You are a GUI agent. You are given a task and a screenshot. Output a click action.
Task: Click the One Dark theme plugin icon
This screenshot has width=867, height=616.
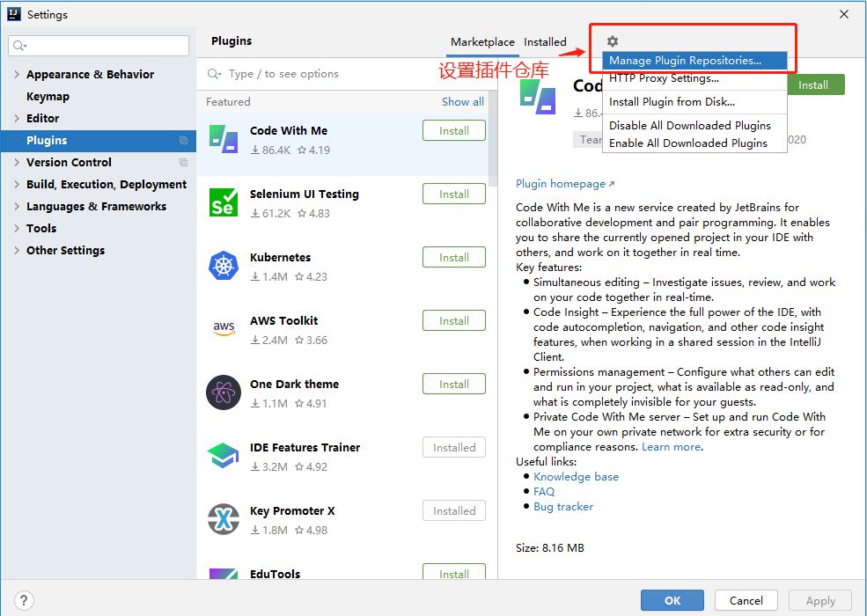[224, 392]
